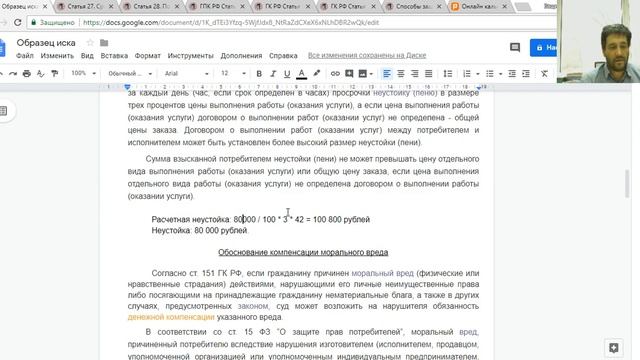Click the document title Образец иска
640x360 pixels.
pyautogui.click(x=46, y=42)
